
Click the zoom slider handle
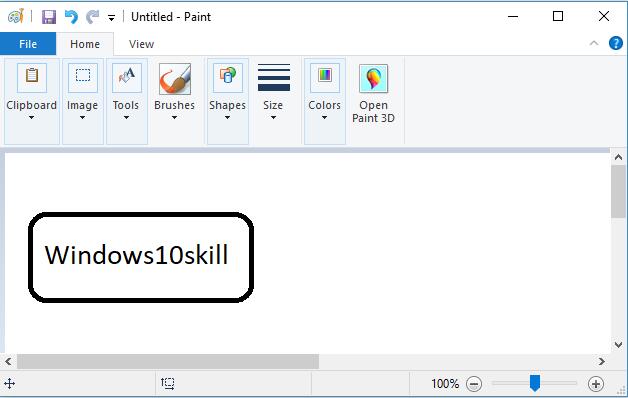[535, 383]
